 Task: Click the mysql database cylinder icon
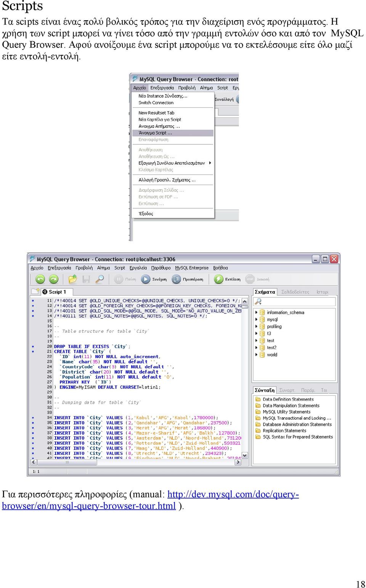(262, 320)
